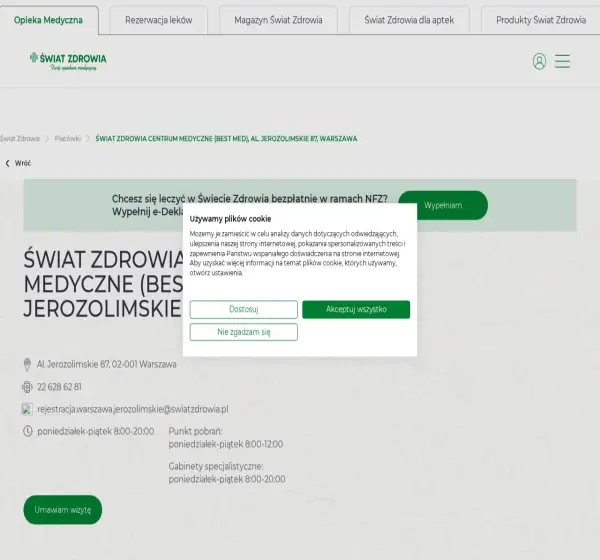
Task: Open the Placówki breadcrumb link
Action: (x=68, y=139)
